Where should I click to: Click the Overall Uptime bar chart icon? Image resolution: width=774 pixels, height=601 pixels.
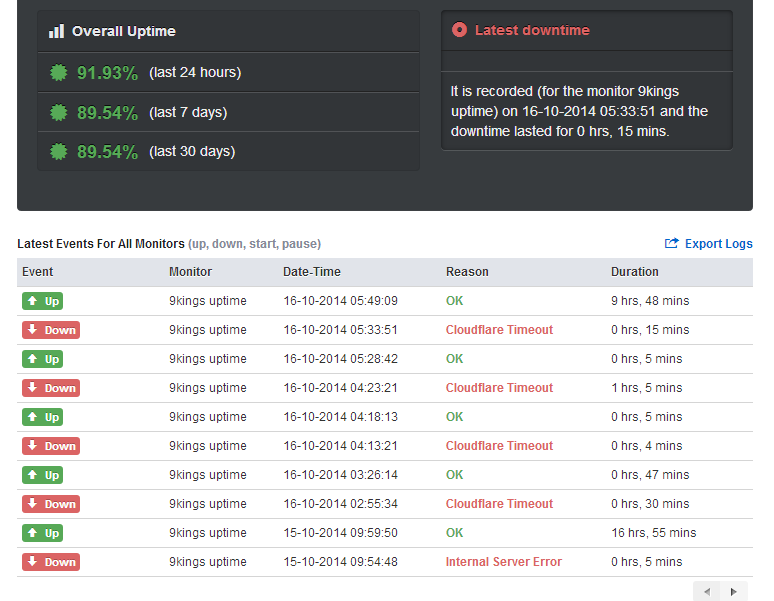tap(56, 31)
